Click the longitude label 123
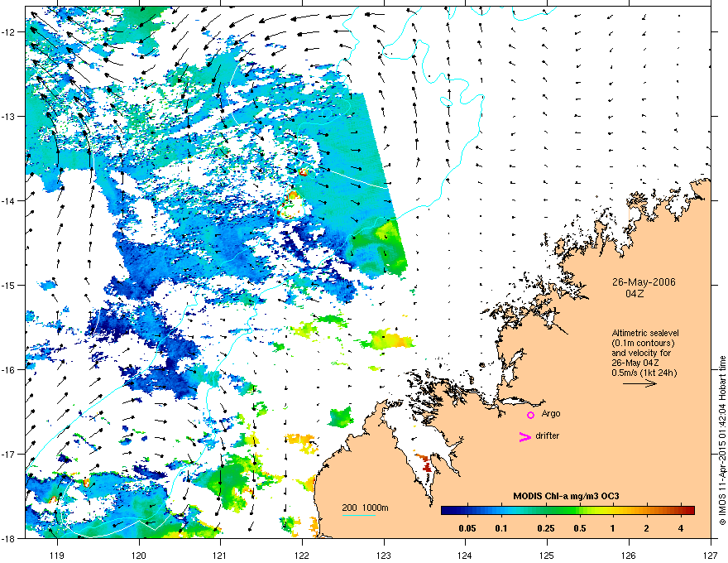The height and width of the screenshot is (563, 728). (x=384, y=555)
